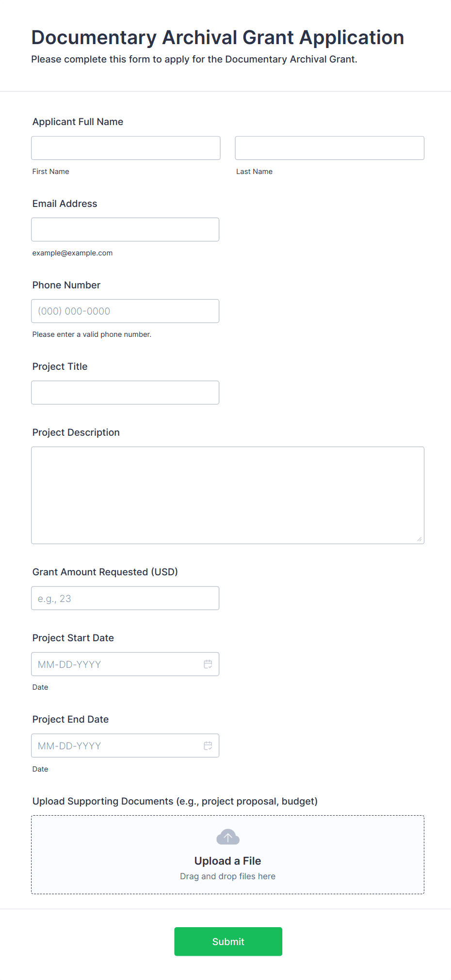The height and width of the screenshot is (980, 451).
Task: Focus the Email Address field
Action: coord(125,229)
